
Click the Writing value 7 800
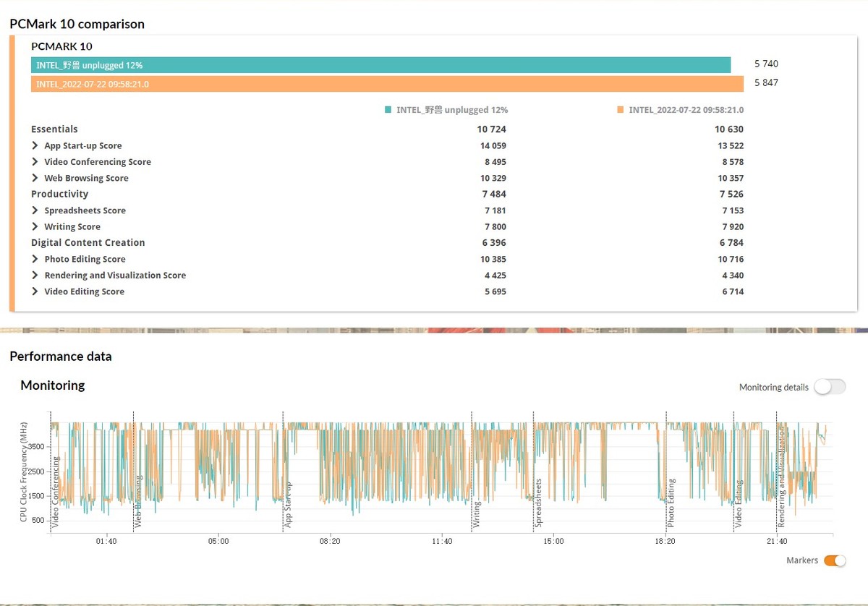(x=495, y=226)
